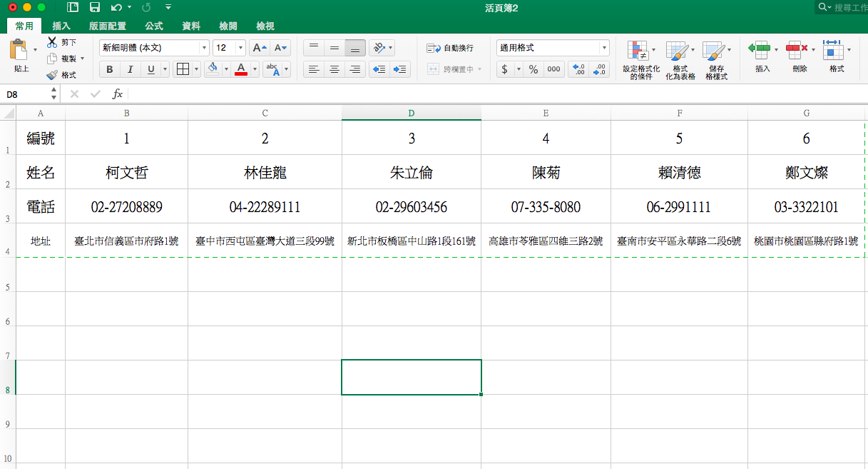Click the Save icon in the title bar
868x469 pixels.
(95, 7)
